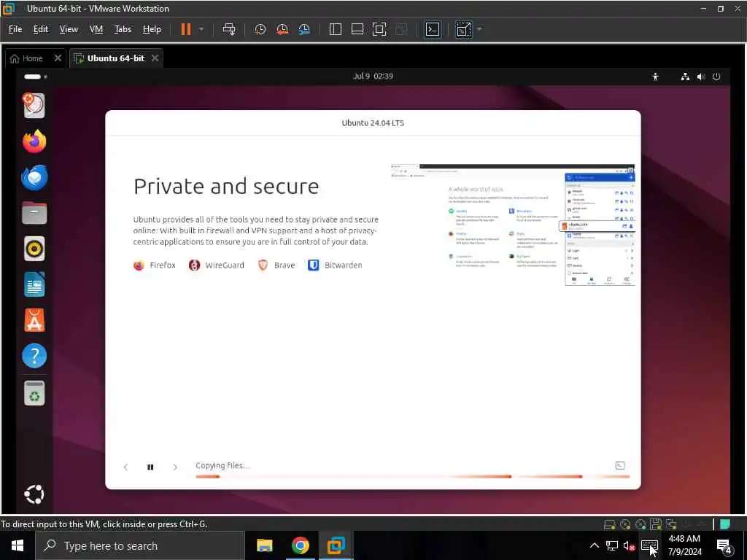The width and height of the screenshot is (747, 560).
Task: Go to the previous installer slide
Action: (125, 467)
